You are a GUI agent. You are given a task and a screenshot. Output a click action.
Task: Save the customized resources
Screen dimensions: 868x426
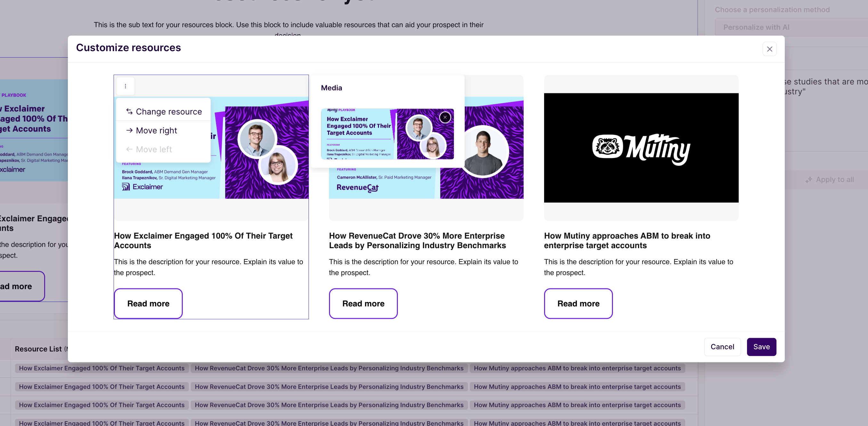click(x=761, y=347)
